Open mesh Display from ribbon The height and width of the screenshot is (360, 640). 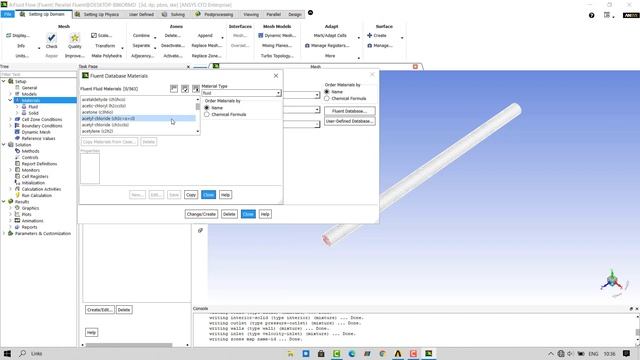pyautogui.click(x=18, y=36)
